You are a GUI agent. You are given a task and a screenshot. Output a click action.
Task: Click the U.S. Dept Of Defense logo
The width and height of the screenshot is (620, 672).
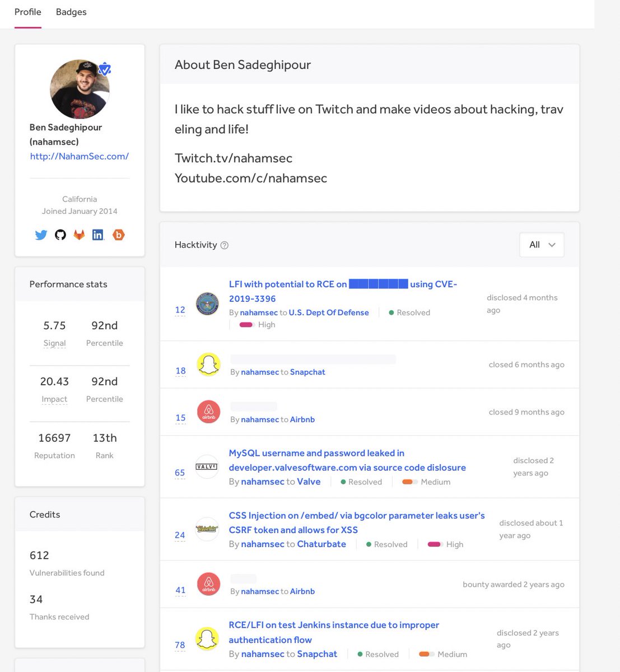[207, 304]
